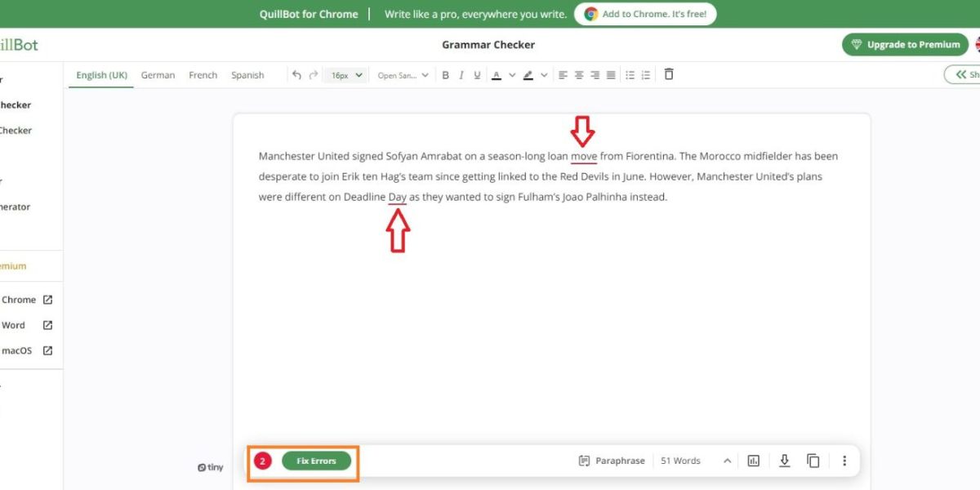980x490 pixels.
Task: Open external link icon next to Word
Action: [x=47, y=325]
